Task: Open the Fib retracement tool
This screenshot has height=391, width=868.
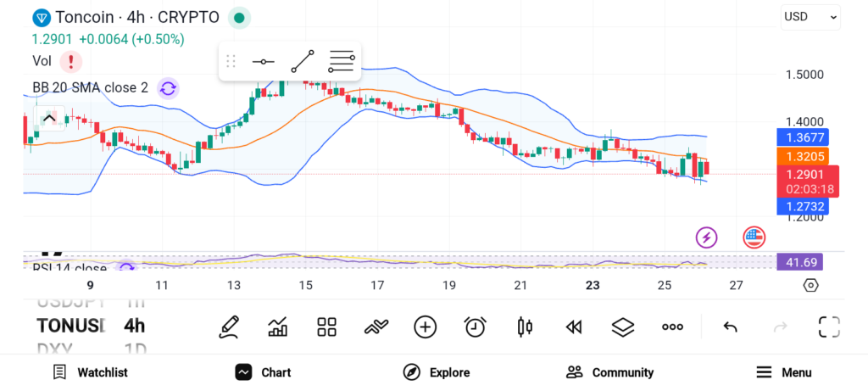Action: click(342, 62)
